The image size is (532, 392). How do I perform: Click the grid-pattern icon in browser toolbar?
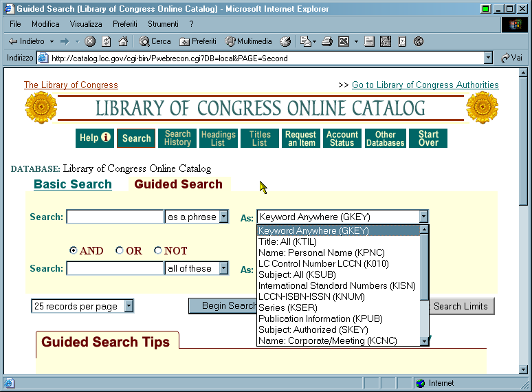coord(386,41)
